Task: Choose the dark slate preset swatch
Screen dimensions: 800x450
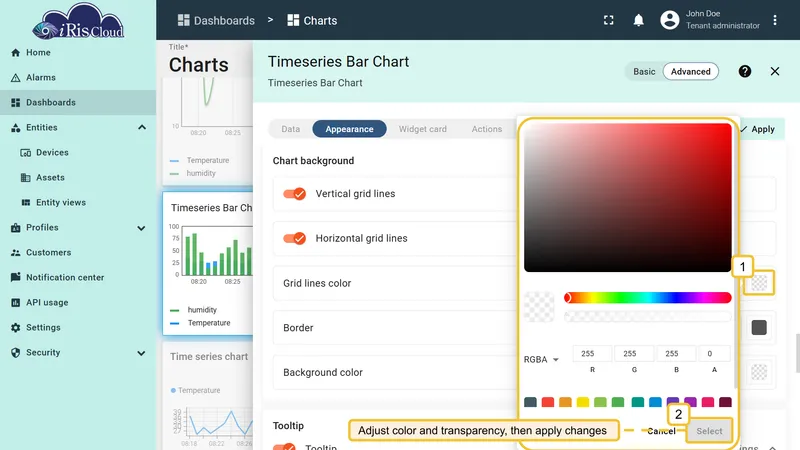Action: coord(531,402)
